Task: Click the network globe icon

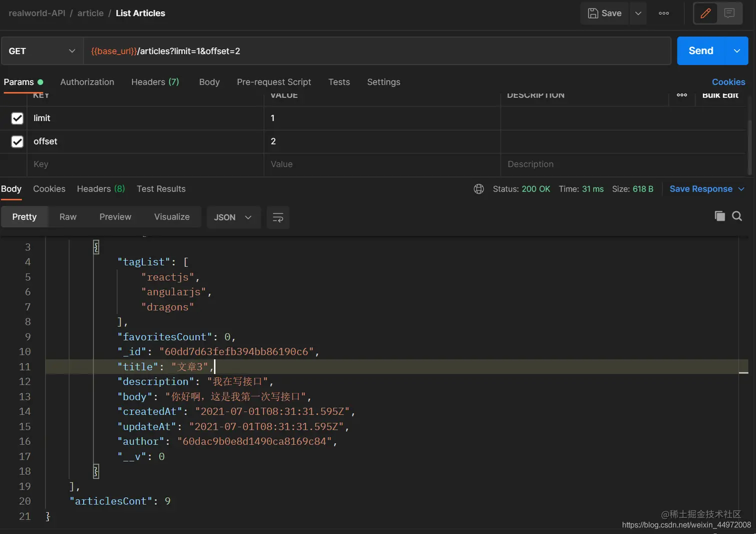Action: [x=478, y=189]
